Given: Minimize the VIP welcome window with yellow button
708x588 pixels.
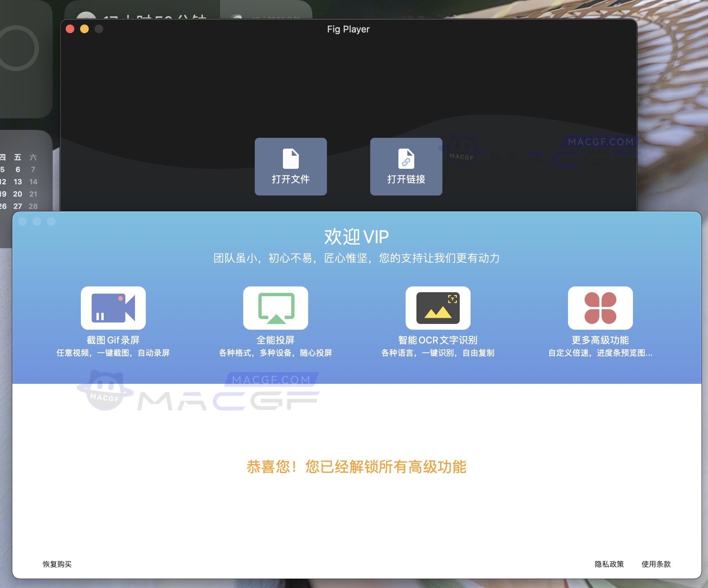Looking at the screenshot, I should tap(37, 221).
